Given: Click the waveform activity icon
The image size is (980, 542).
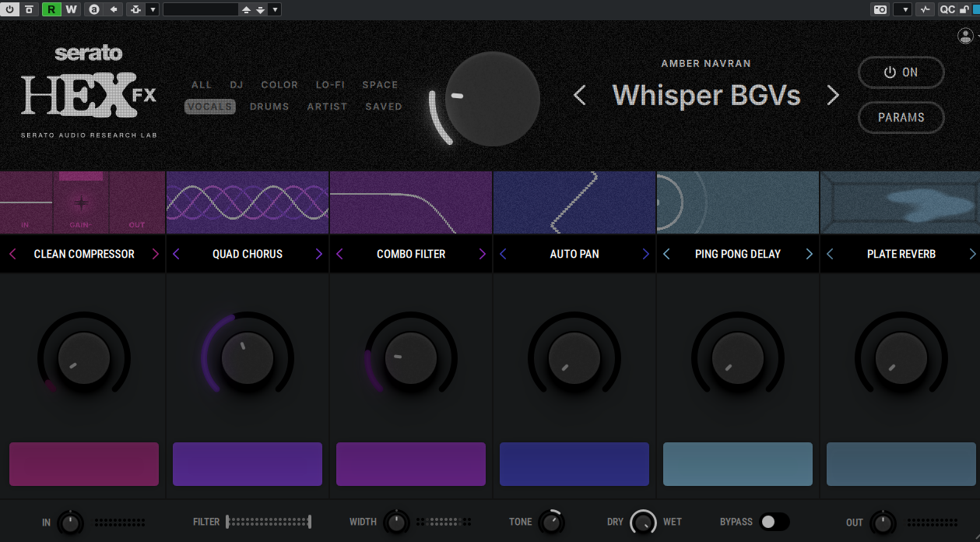Looking at the screenshot, I should point(925,9).
